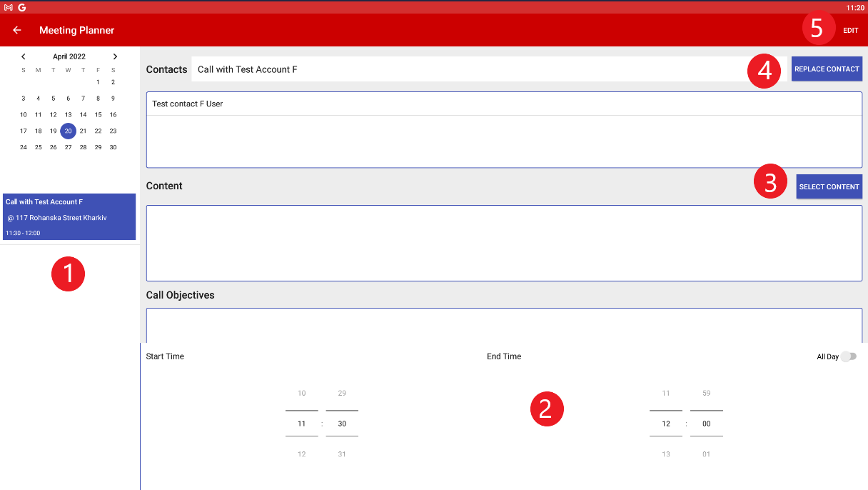The width and height of the screenshot is (868, 490).
Task: Go to previous month in calendar
Action: pyautogui.click(x=24, y=56)
